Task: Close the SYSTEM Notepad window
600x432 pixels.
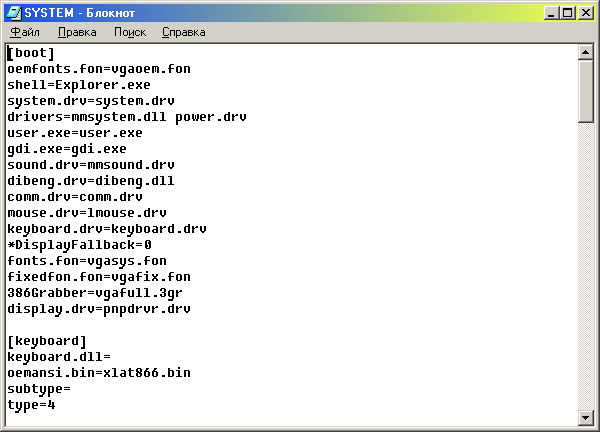Action: [585, 13]
